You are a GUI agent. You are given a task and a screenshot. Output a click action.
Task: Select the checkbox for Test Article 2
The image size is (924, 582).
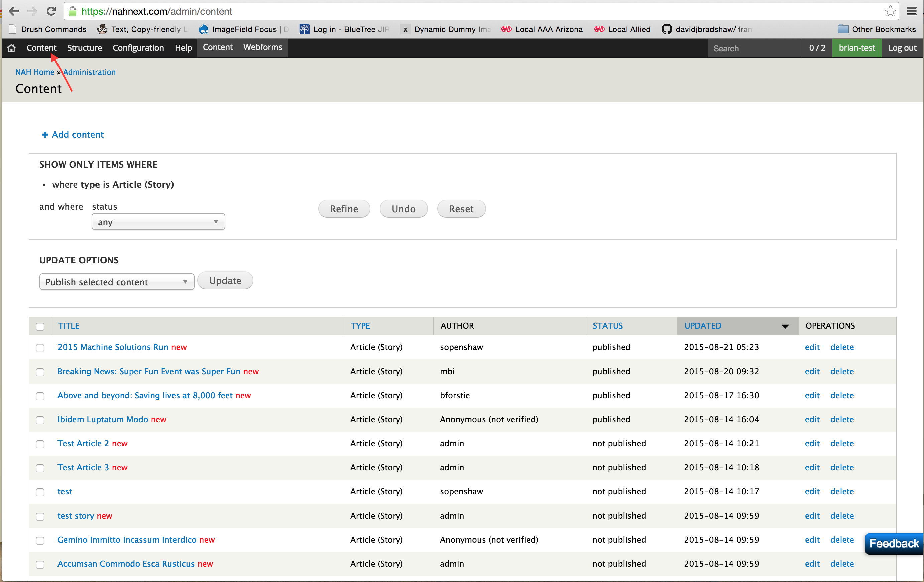coord(40,444)
